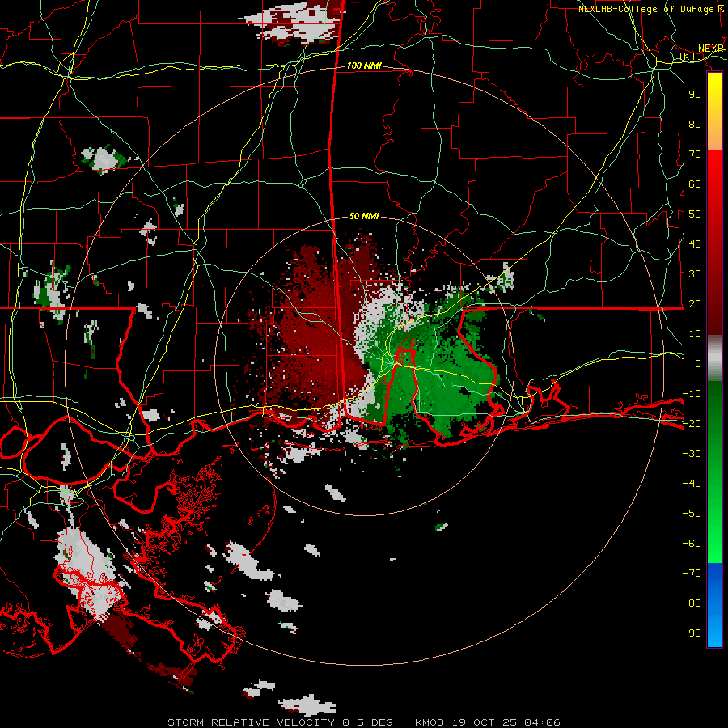The image size is (728, 728).
Task: Select the -80 value on velocity scale
Action: pos(692,603)
